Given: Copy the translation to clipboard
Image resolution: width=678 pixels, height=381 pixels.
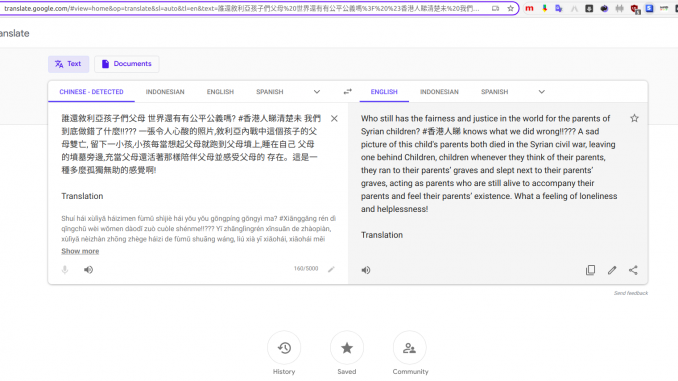Looking at the screenshot, I should coord(590,270).
